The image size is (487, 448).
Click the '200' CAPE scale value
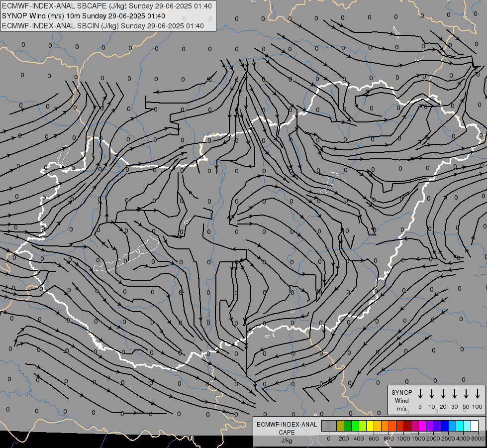[x=344, y=439]
